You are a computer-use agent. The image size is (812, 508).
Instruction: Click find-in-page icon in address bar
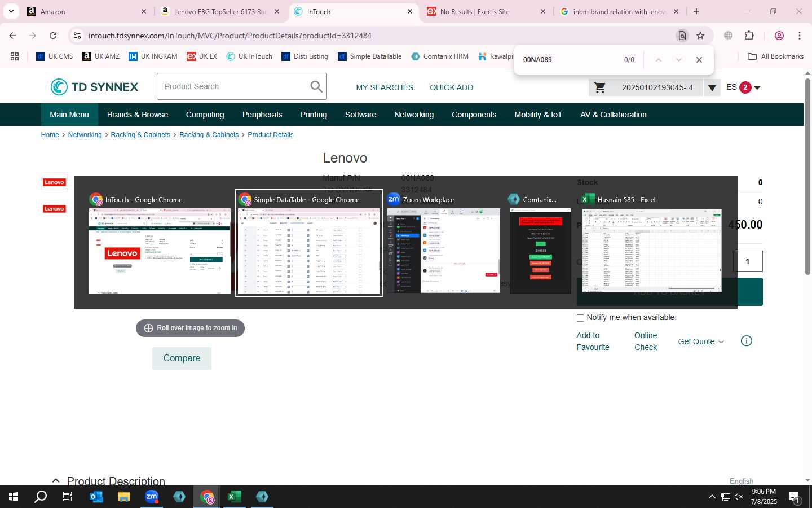(682, 36)
